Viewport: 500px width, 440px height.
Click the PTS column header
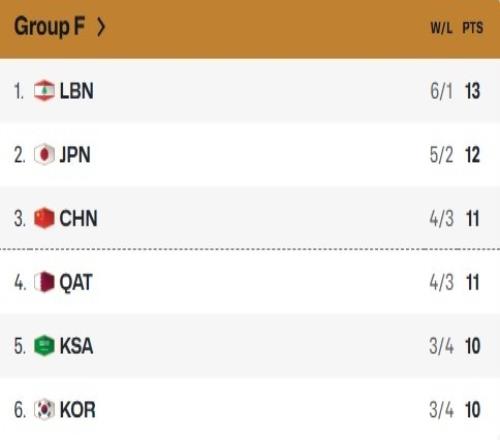click(x=473, y=28)
